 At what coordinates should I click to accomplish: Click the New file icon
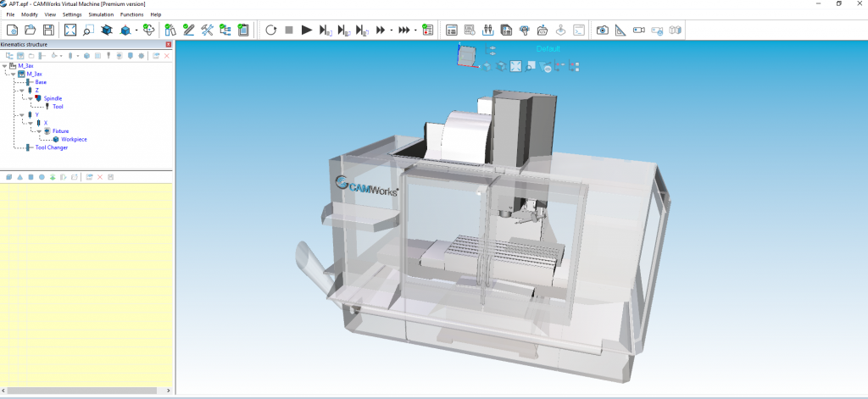click(11, 30)
